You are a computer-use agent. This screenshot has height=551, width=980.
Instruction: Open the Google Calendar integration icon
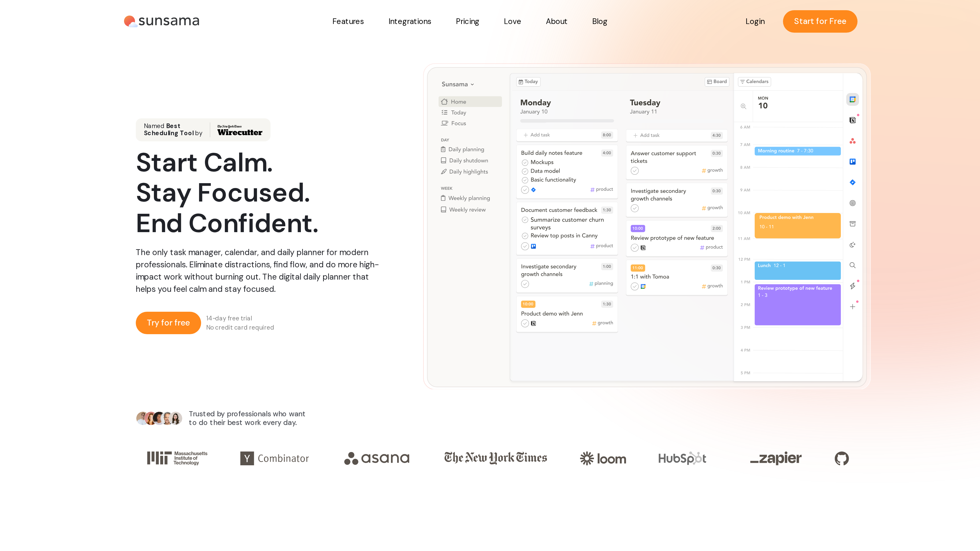[x=853, y=99]
